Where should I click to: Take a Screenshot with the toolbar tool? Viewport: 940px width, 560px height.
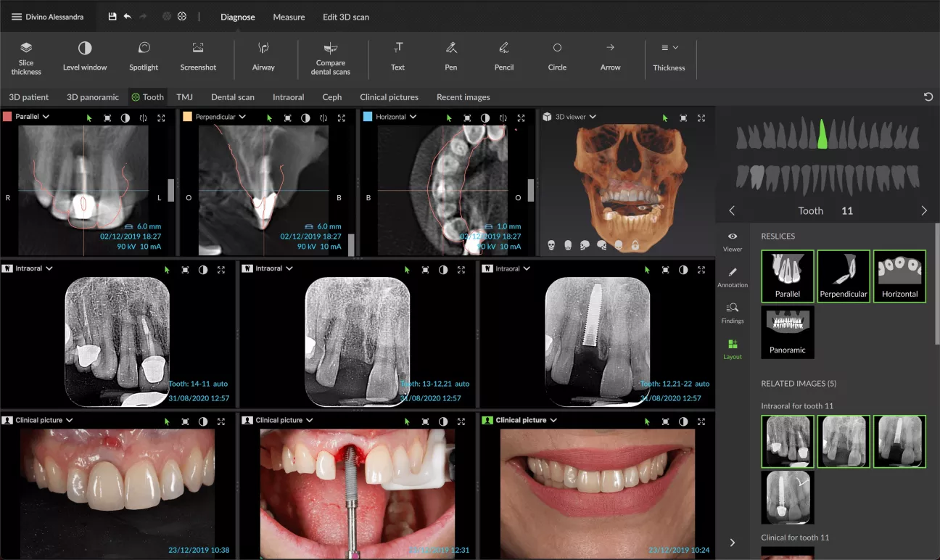tap(198, 58)
